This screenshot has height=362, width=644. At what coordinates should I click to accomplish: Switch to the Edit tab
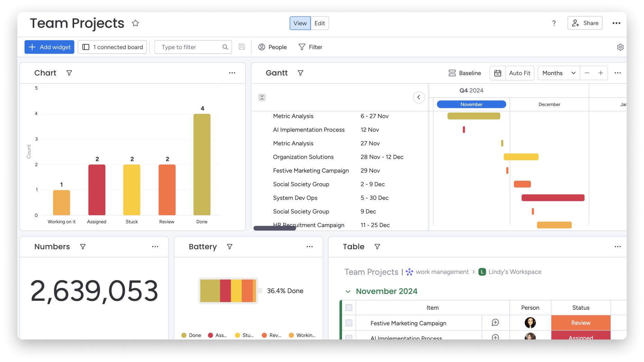tap(320, 23)
